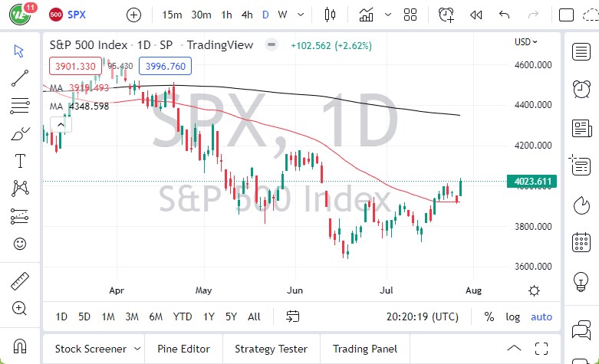
Task: Click the SPX symbol search field
Action: click(x=77, y=15)
